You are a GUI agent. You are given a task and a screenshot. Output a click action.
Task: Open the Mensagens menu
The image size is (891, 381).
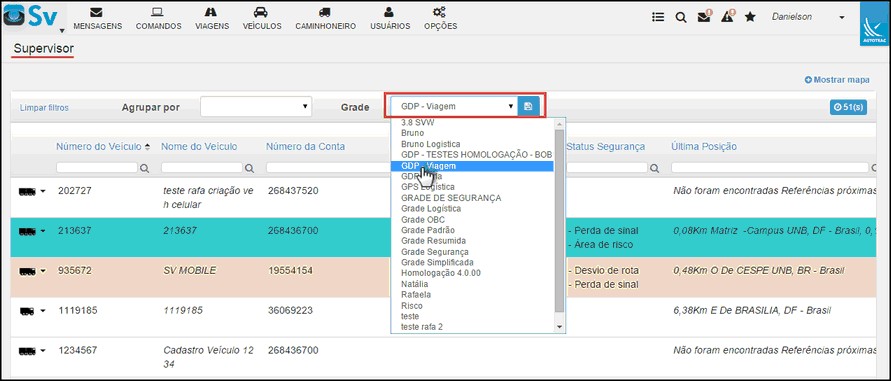click(97, 19)
